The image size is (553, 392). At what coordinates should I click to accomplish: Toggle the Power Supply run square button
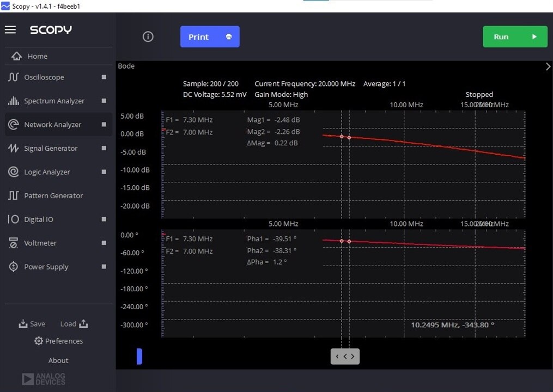104,267
